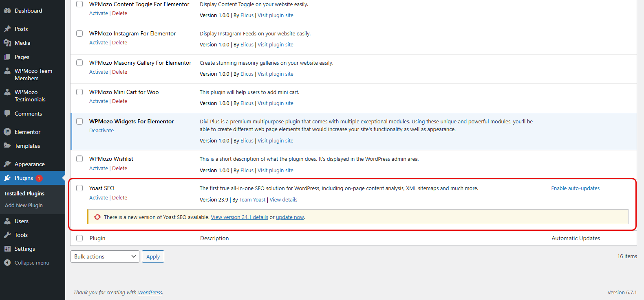Delete the Yoast SEO plugin

tap(119, 197)
